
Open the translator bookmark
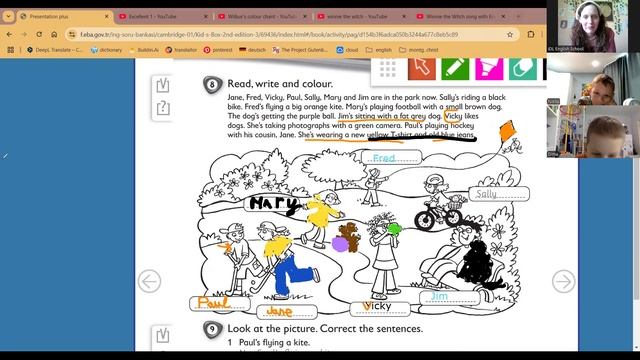pos(181,50)
